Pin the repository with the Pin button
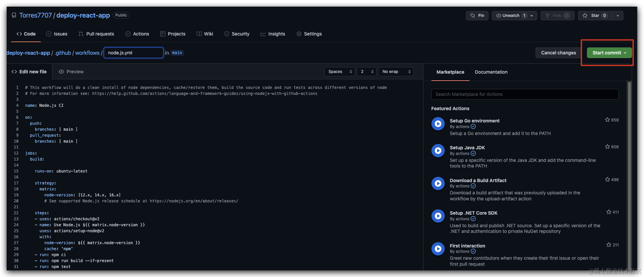Screen dimensions: 644x277 pyautogui.click(x=477, y=16)
